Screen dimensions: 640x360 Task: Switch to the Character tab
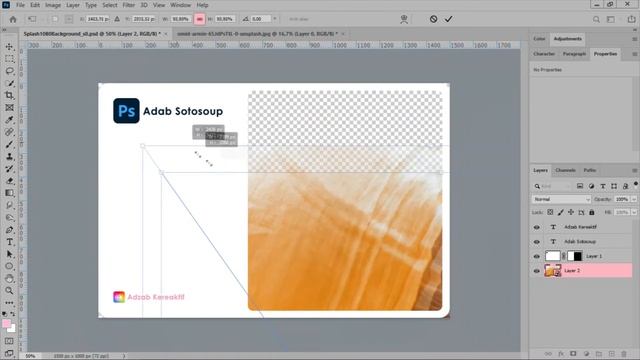[x=544, y=54]
